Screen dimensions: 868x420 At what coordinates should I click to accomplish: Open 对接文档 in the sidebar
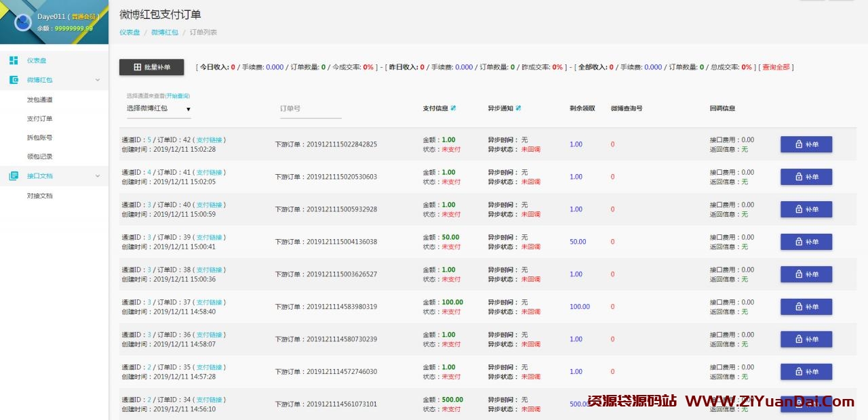tap(40, 196)
